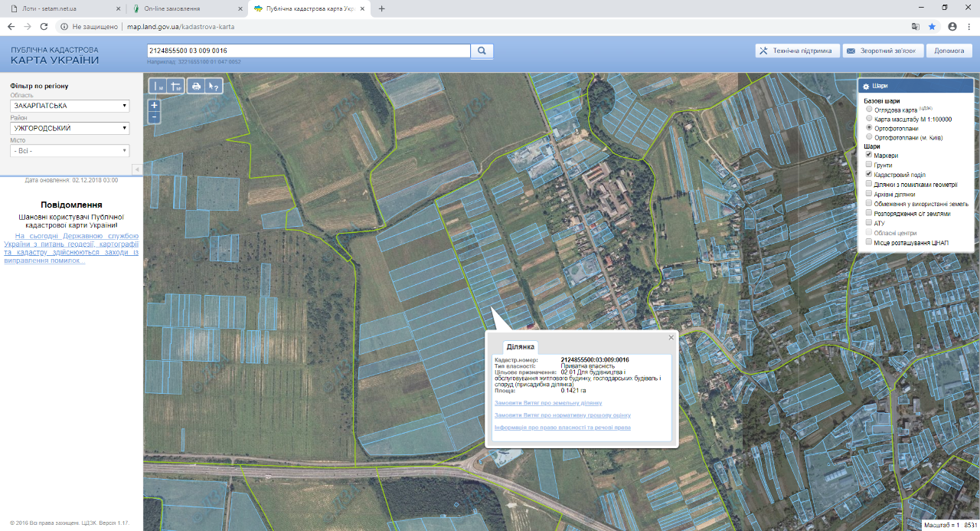980x531 pixels.
Task: Zoom out the map with minus button
Action: pos(154,117)
